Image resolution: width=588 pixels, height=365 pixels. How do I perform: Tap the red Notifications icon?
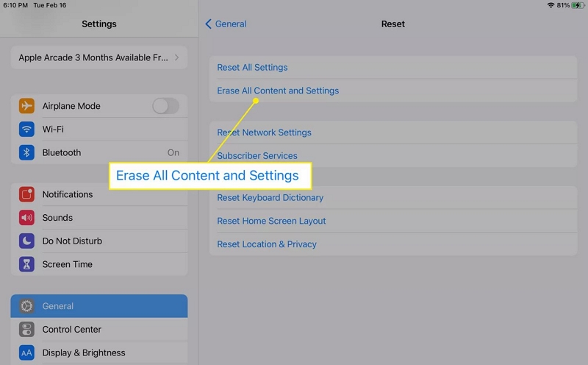click(x=26, y=194)
